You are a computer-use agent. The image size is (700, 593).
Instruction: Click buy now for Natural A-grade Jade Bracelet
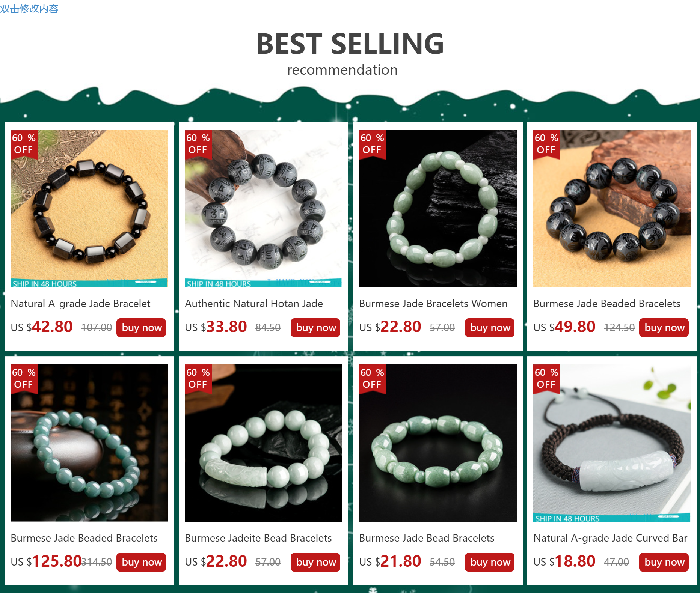coord(141,328)
